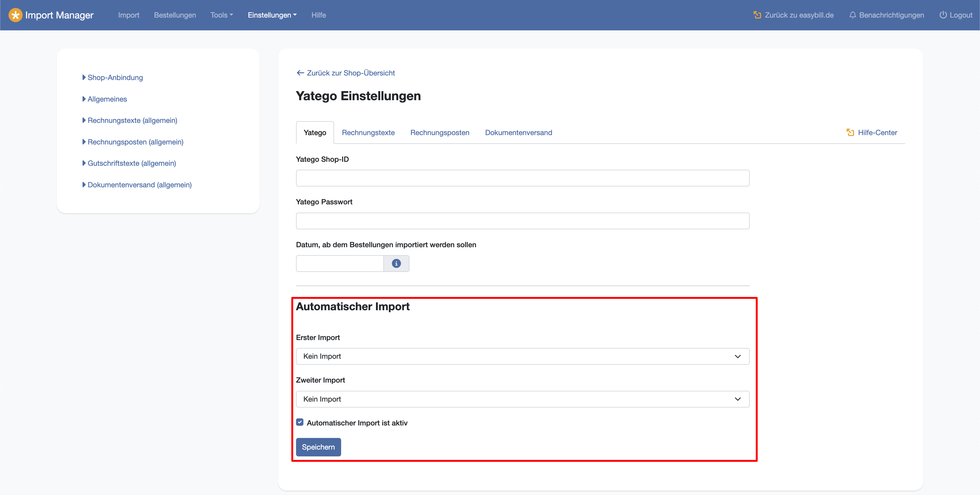This screenshot has height=495, width=980.
Task: Open Rechnungsposten (allgemein) sidebar link
Action: click(136, 142)
